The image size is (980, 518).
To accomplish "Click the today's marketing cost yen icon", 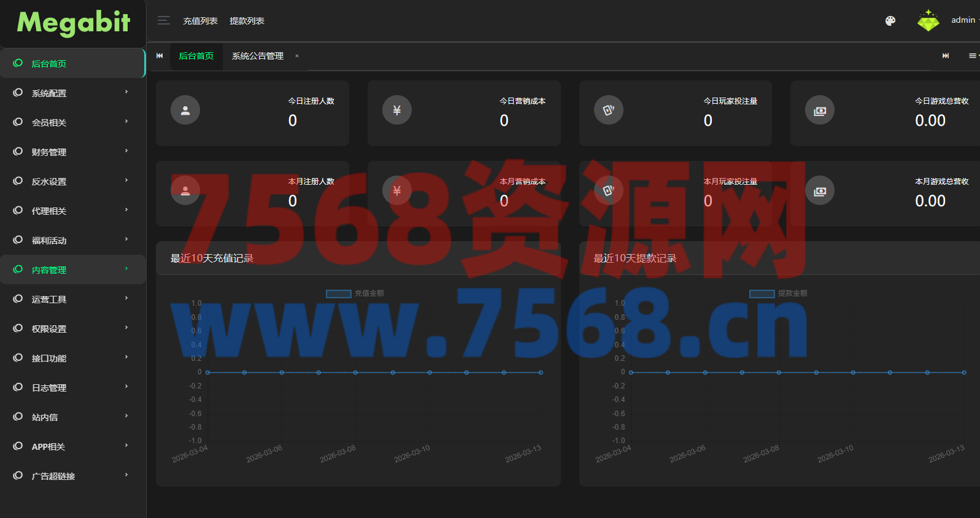I will pos(397,110).
